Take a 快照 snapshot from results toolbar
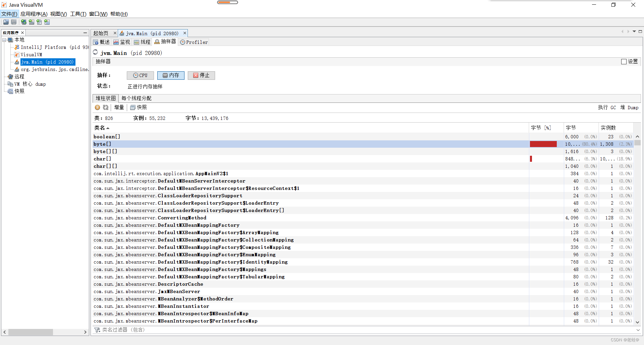The width and height of the screenshot is (644, 345). click(x=139, y=108)
